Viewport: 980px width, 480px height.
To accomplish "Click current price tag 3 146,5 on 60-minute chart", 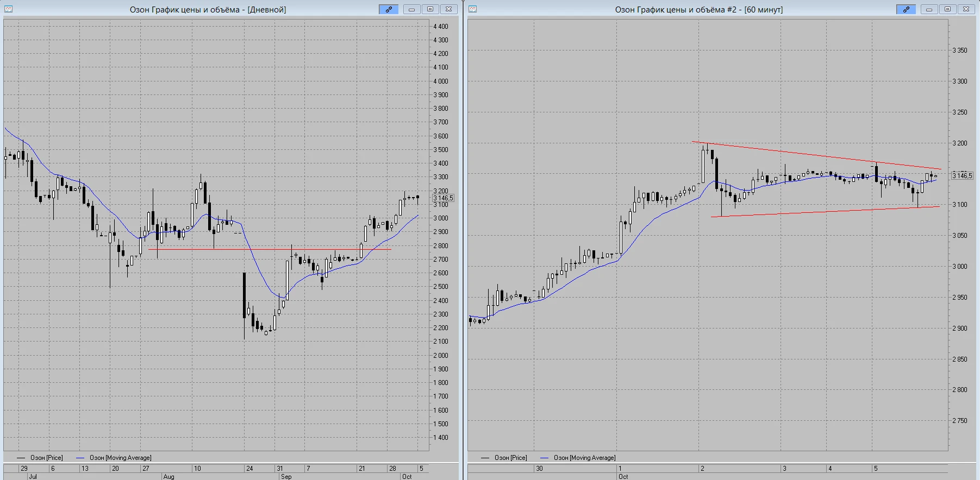I will pyautogui.click(x=962, y=175).
